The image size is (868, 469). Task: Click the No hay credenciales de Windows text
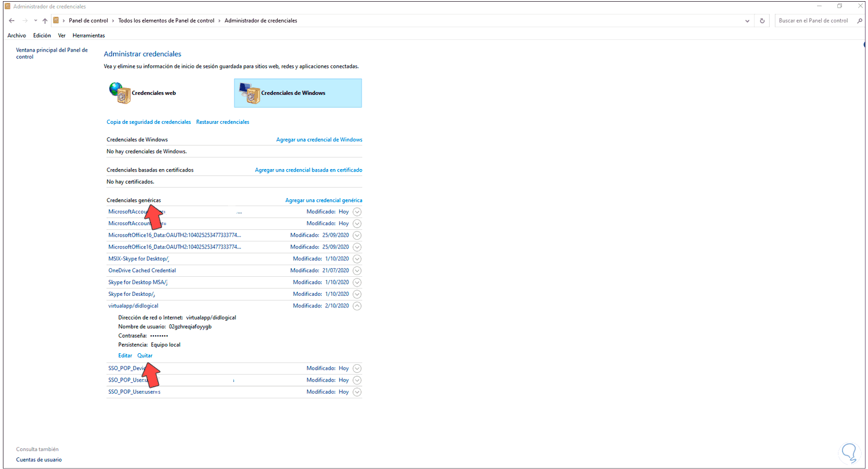(147, 152)
